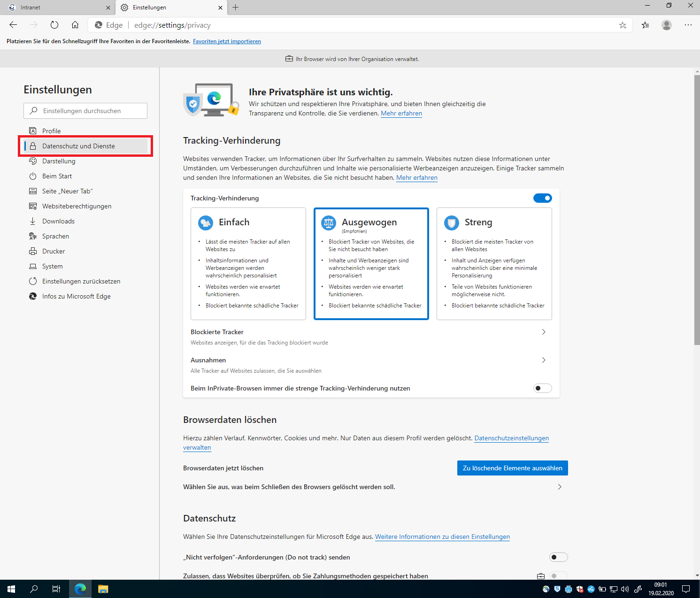The width and height of the screenshot is (700, 598).
Task: Open Darstellung in the settings sidebar
Action: pyautogui.click(x=59, y=161)
